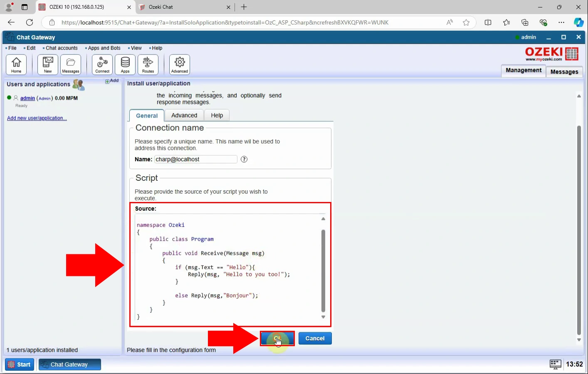Open the Messages toolbar icon

click(71, 64)
